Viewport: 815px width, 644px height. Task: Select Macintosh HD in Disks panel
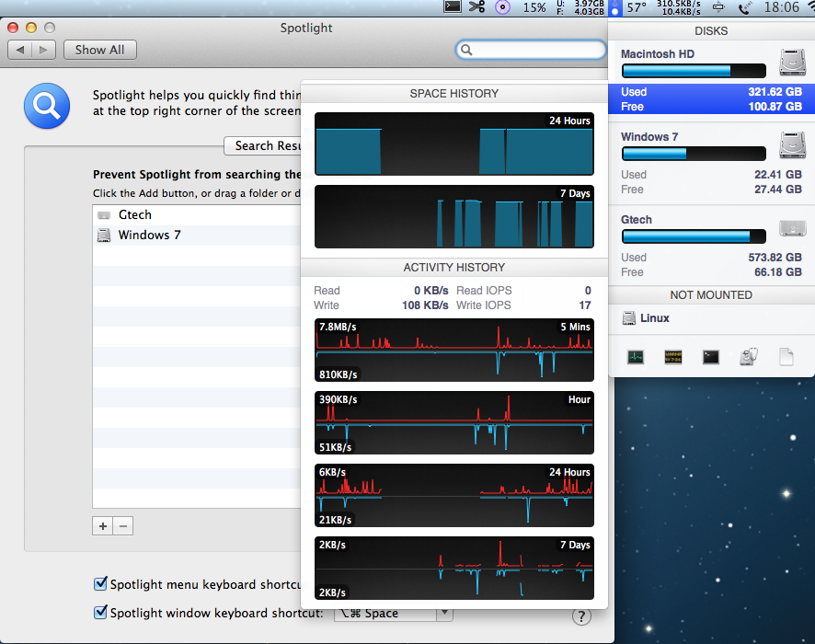(x=658, y=54)
